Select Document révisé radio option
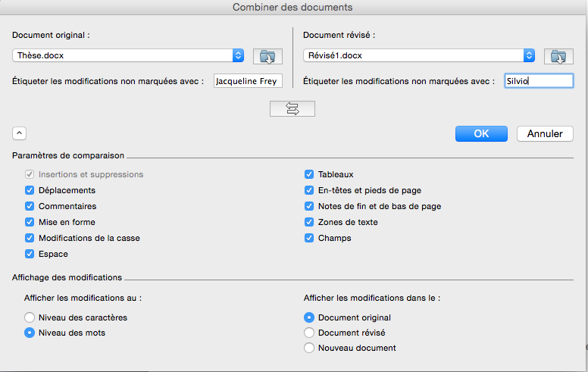The height and width of the screenshot is (372, 588). (x=309, y=333)
